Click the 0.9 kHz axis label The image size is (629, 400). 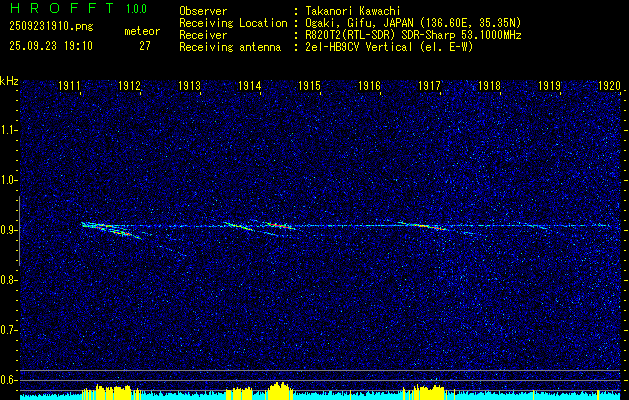pos(8,230)
